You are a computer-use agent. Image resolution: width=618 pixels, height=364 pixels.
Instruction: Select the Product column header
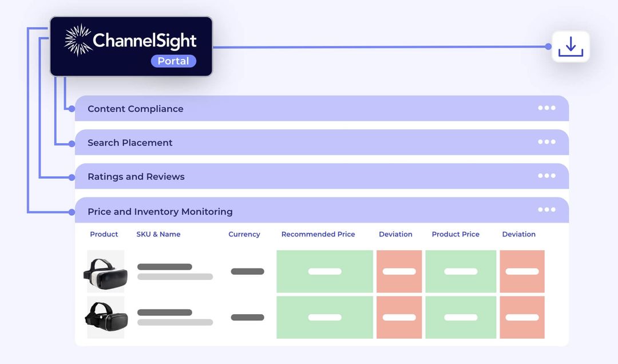[x=104, y=234]
